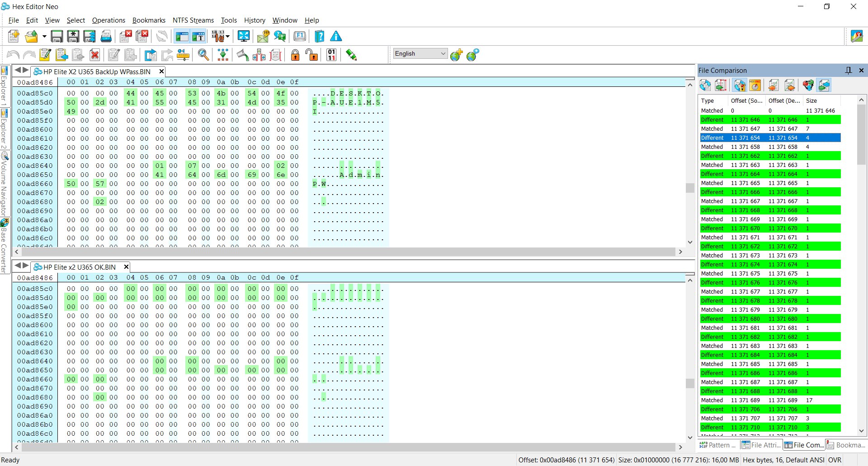868x466 pixels.
Task: Click the New file icon
Action: (x=14, y=36)
